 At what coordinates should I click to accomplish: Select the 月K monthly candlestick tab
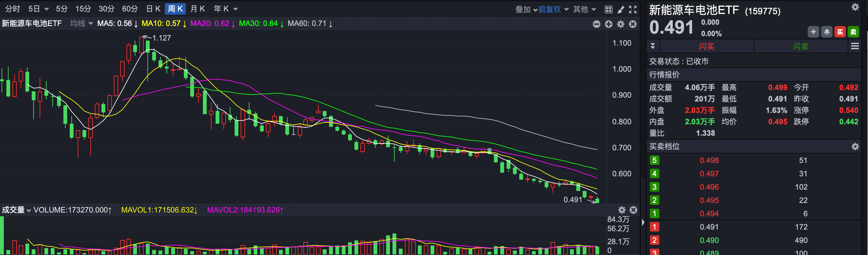coord(198,9)
